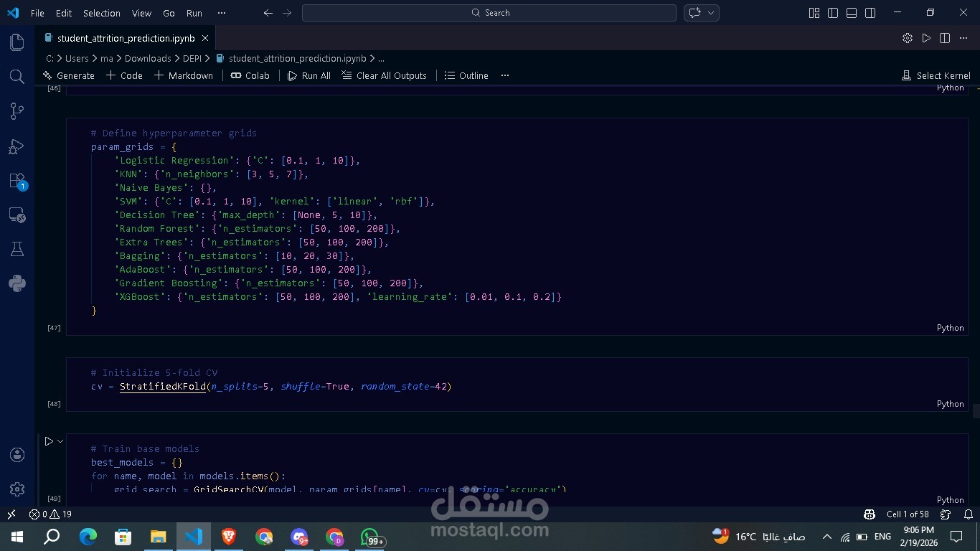Toggle the primary side bar
The height and width of the screenshot is (551, 980).
[833, 13]
